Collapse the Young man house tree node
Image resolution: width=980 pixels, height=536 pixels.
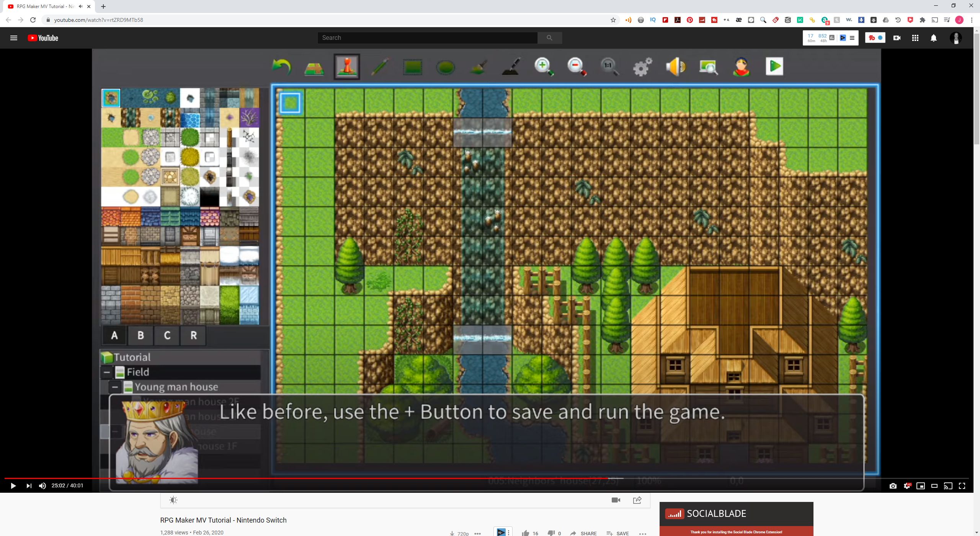(x=114, y=387)
